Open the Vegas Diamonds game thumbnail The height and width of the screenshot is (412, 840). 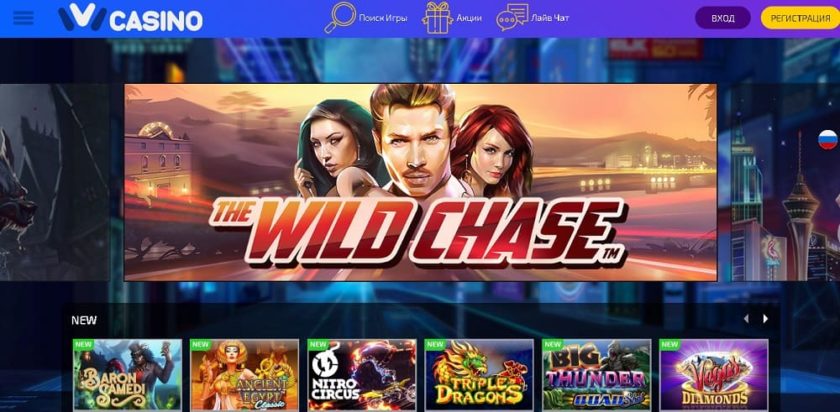714,375
